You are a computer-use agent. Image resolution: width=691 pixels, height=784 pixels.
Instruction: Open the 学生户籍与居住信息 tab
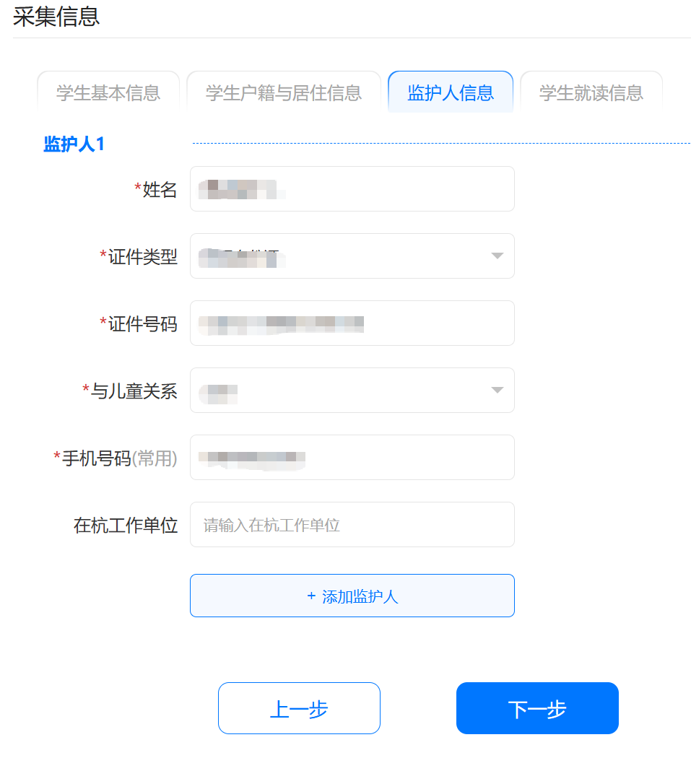284,92
